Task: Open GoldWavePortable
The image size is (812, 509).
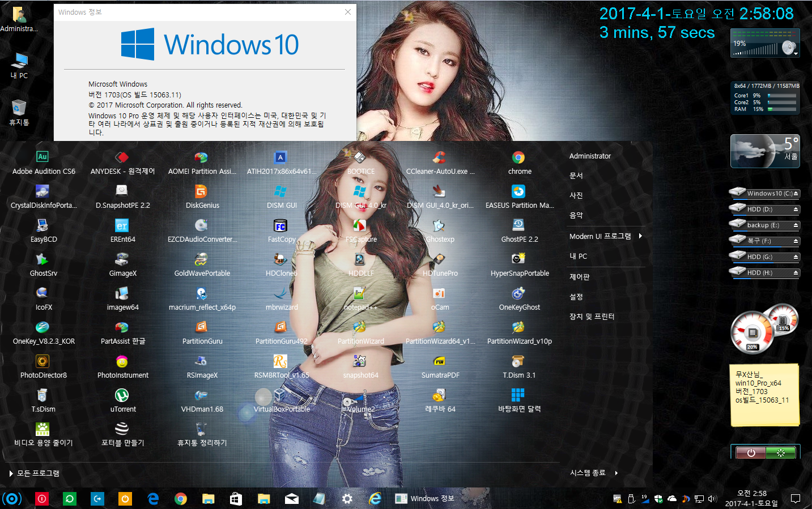Action: point(202,265)
